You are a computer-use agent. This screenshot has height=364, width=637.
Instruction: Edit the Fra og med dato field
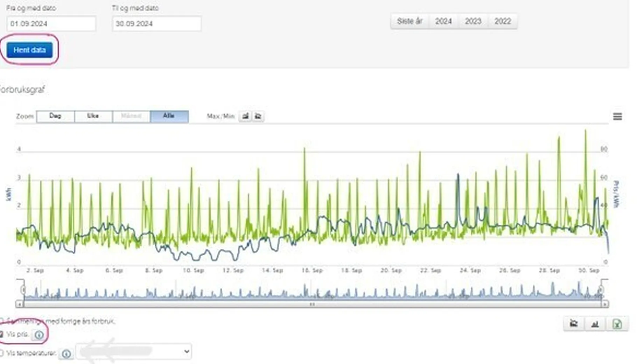51,24
